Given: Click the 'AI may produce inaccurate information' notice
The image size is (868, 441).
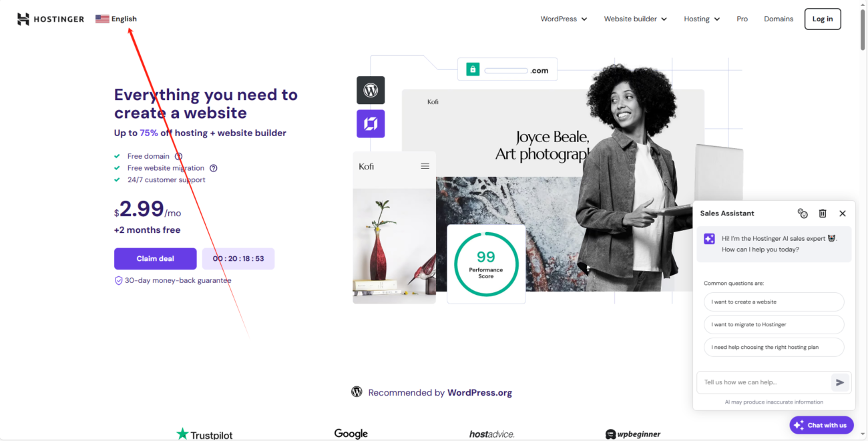Looking at the screenshot, I should 774,402.
